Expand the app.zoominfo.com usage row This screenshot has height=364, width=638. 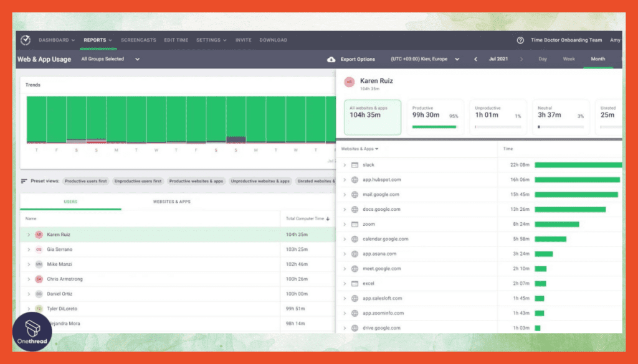(345, 313)
